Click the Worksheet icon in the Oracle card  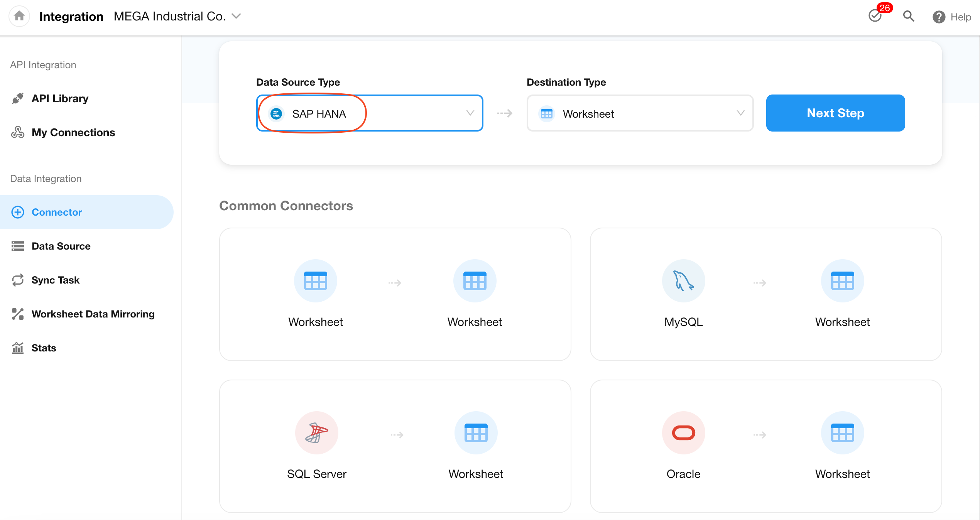843,433
